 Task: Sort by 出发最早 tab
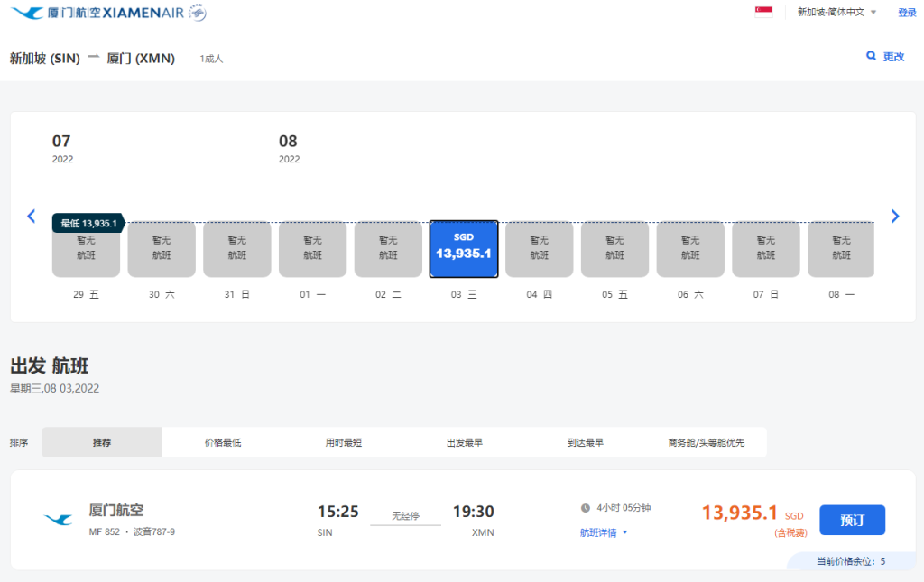[x=465, y=442]
